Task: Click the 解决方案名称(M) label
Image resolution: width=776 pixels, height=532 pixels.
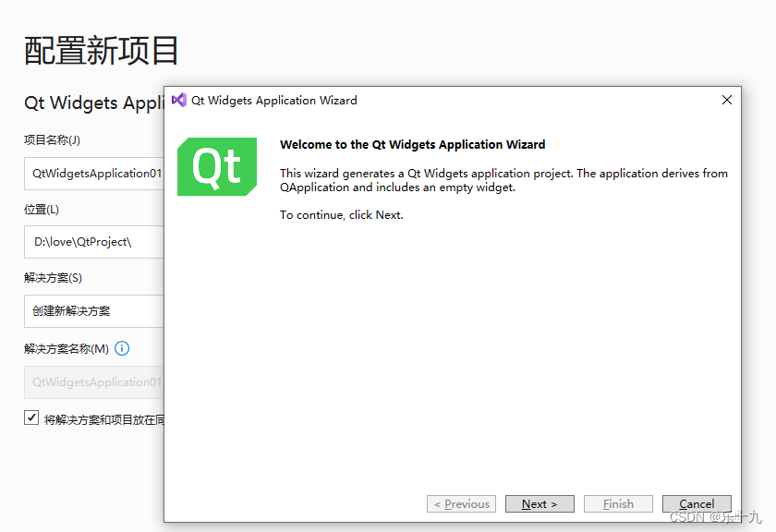Action: (67, 349)
